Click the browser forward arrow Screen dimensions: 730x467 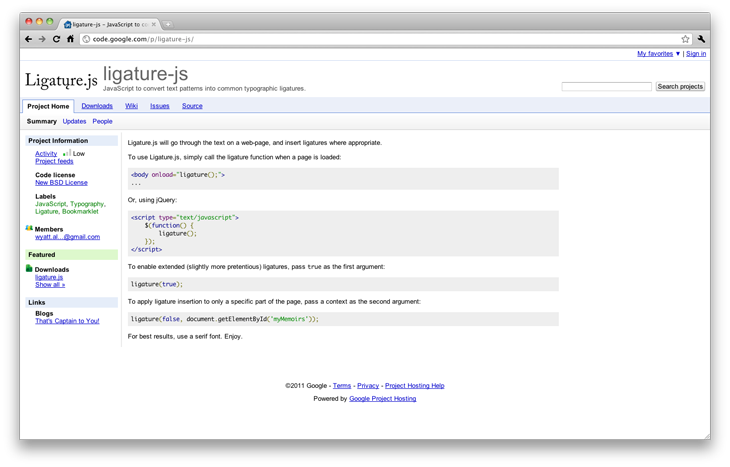point(42,39)
